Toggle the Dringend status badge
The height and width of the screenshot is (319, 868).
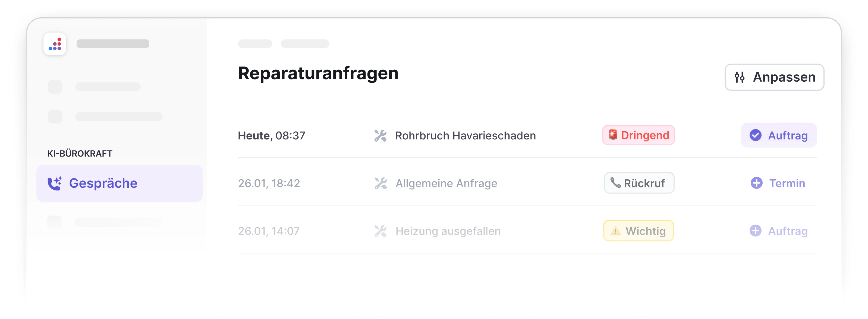(639, 135)
